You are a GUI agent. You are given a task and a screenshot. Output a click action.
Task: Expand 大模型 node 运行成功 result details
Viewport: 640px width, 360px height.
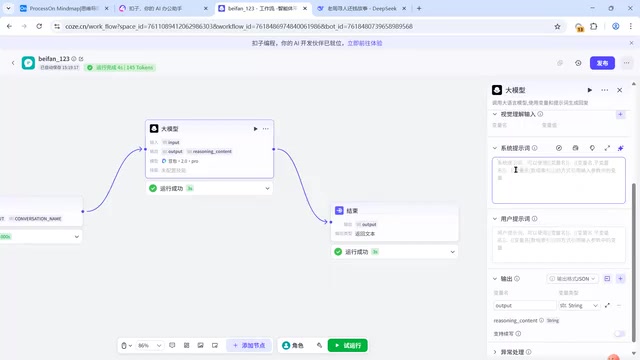[267, 189]
